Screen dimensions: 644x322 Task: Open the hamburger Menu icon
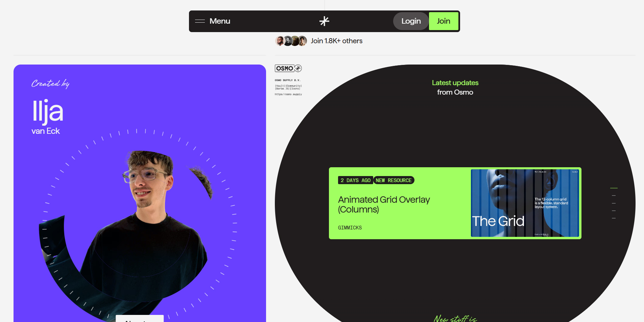(200, 21)
